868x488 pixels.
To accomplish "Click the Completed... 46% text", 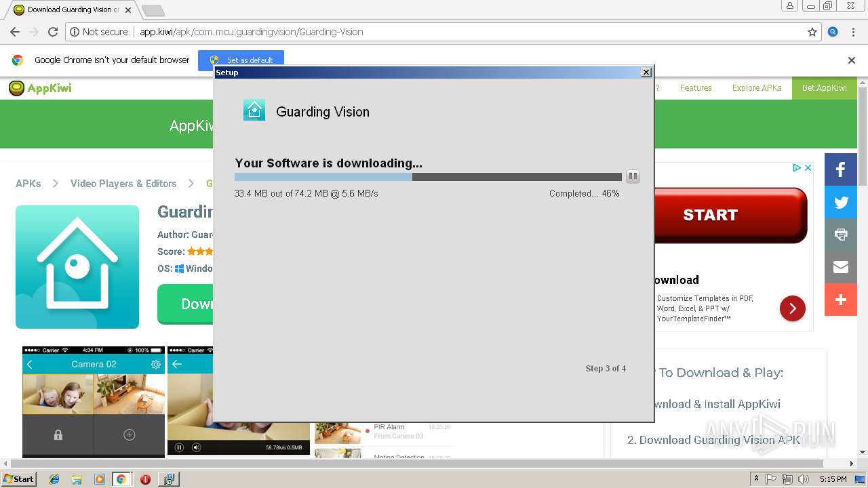I will point(585,194).
